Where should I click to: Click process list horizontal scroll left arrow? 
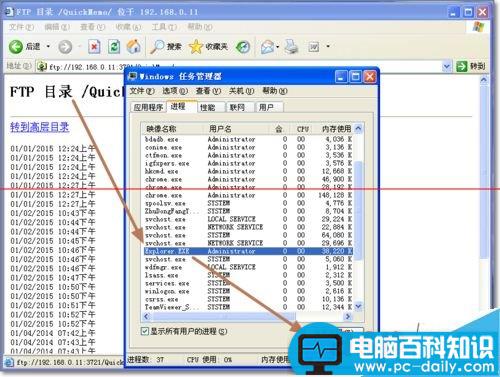pos(146,316)
